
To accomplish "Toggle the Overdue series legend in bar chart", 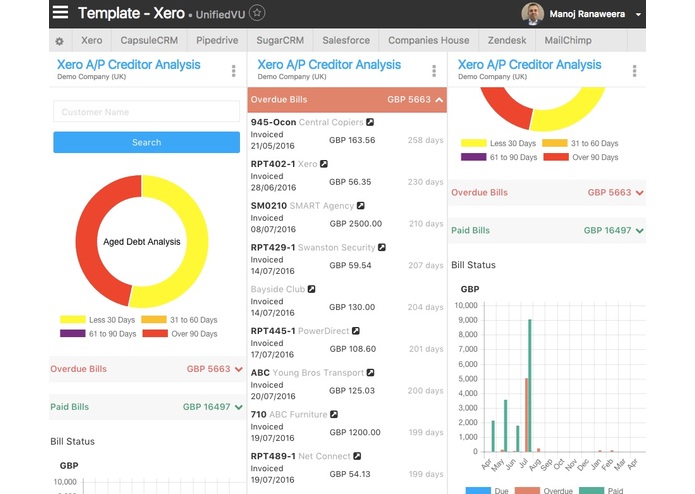I will tap(544, 490).
